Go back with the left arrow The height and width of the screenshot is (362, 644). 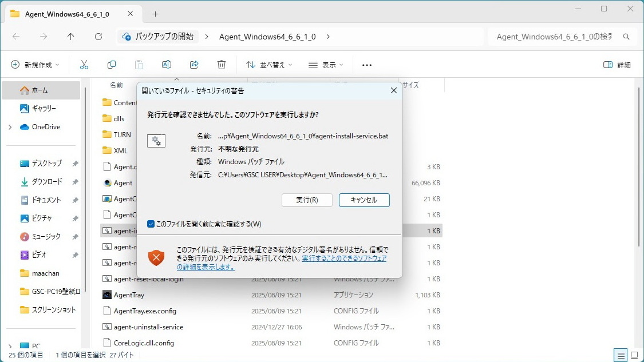(x=16, y=37)
